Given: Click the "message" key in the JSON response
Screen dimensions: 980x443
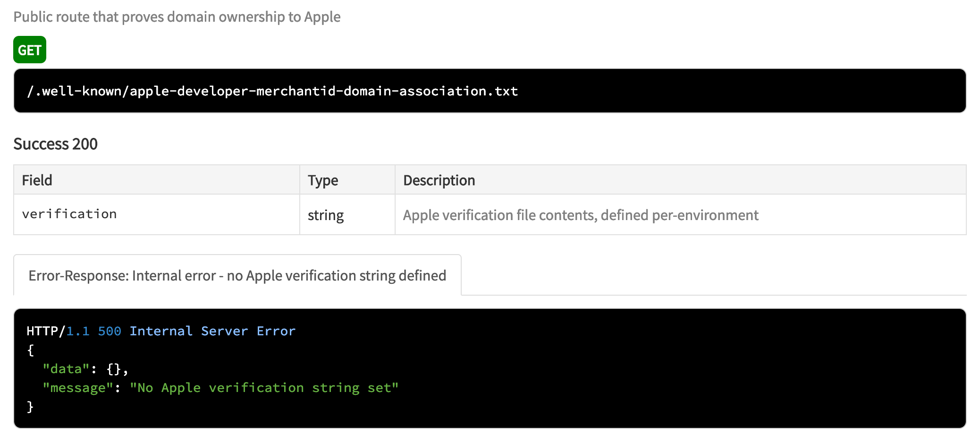Looking at the screenshot, I should point(78,388).
